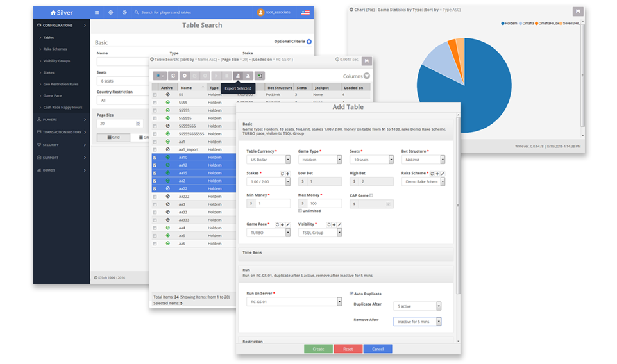Check the checkbox for row aa6
This screenshot has height=364, width=617.
[x=155, y=244]
